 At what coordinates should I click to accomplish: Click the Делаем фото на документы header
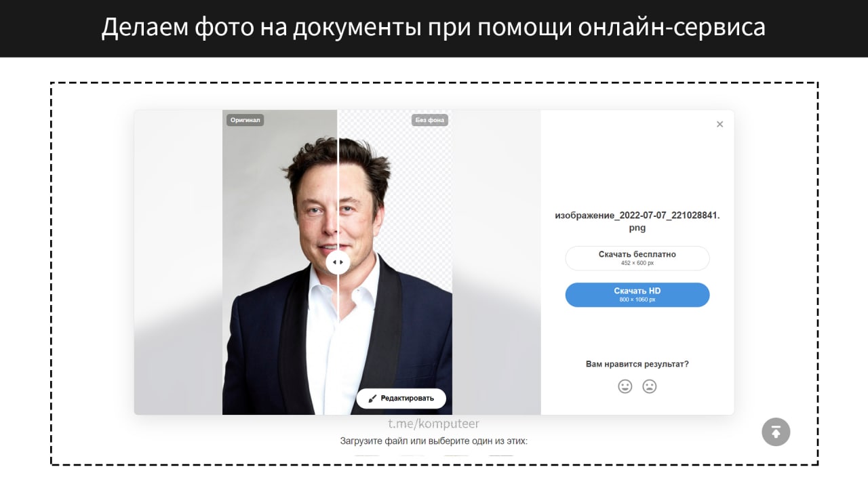[x=434, y=27]
